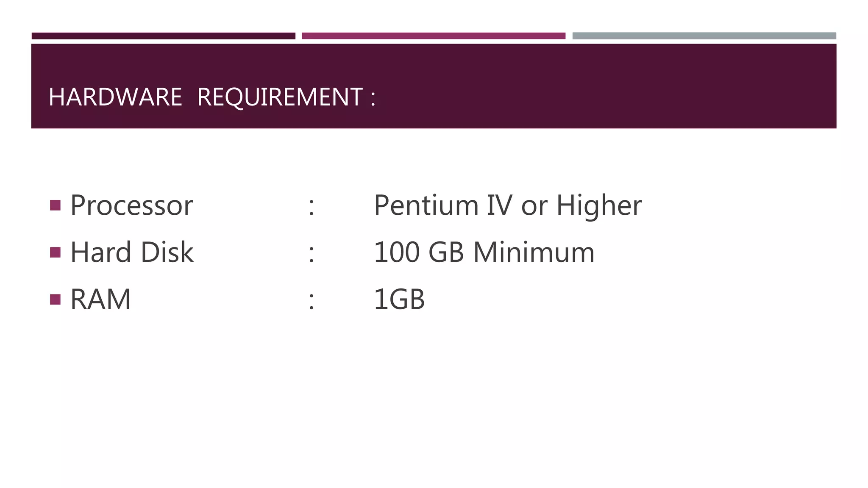Image resolution: width=868 pixels, height=488 pixels.
Task: Click the magenta accent bar at top center
Action: click(434, 36)
